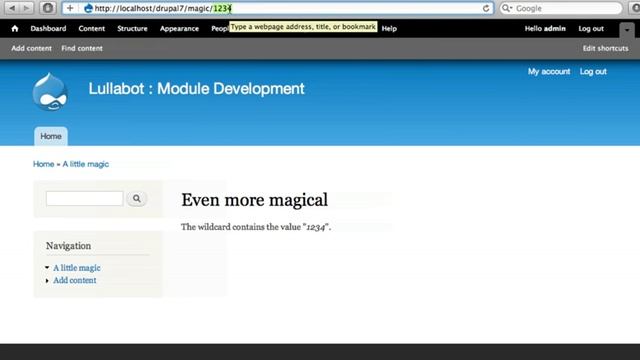Switch to the Home main menu tab
Screen dimensions: 640x360
(51, 136)
